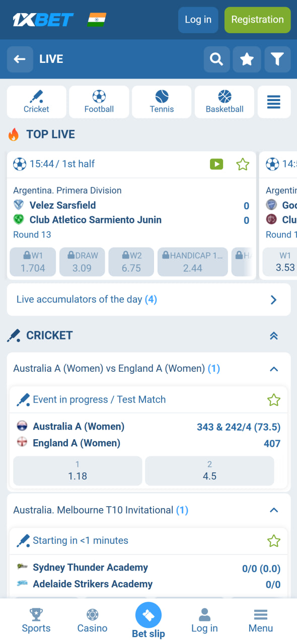The height and width of the screenshot is (644, 297).
Task: Open the filter funnel icon
Action: 277,59
